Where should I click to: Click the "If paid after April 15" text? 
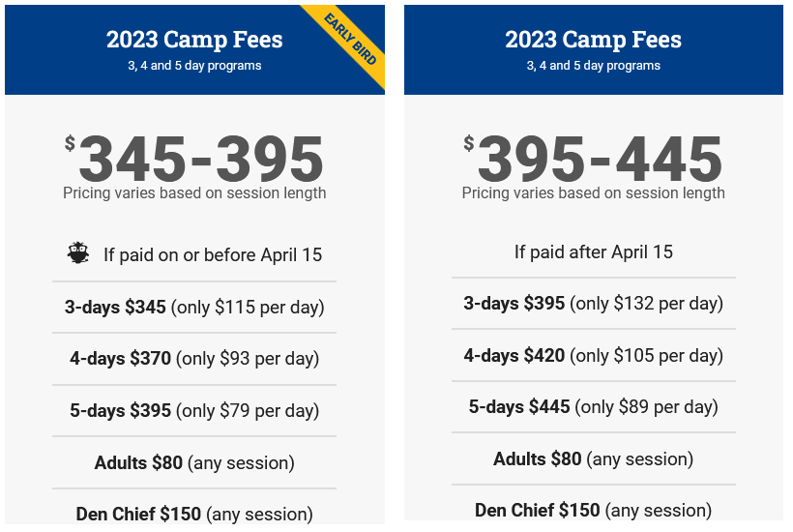tap(593, 252)
